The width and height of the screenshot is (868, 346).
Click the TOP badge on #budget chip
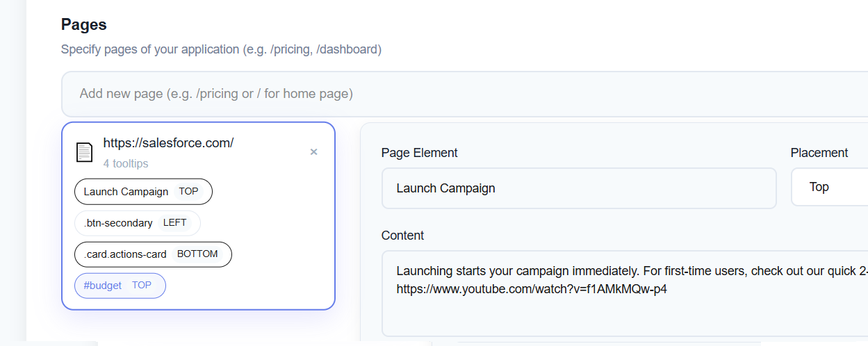pyautogui.click(x=142, y=286)
